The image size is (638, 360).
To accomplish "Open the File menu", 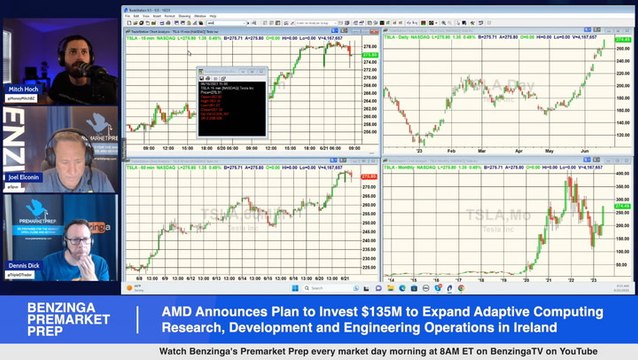I will [x=127, y=16].
